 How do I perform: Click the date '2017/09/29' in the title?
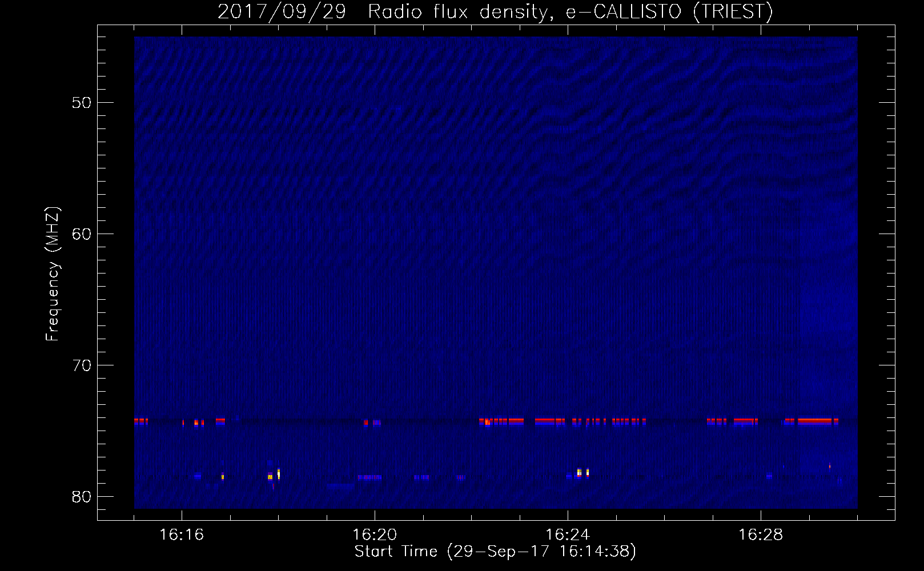coord(282,11)
